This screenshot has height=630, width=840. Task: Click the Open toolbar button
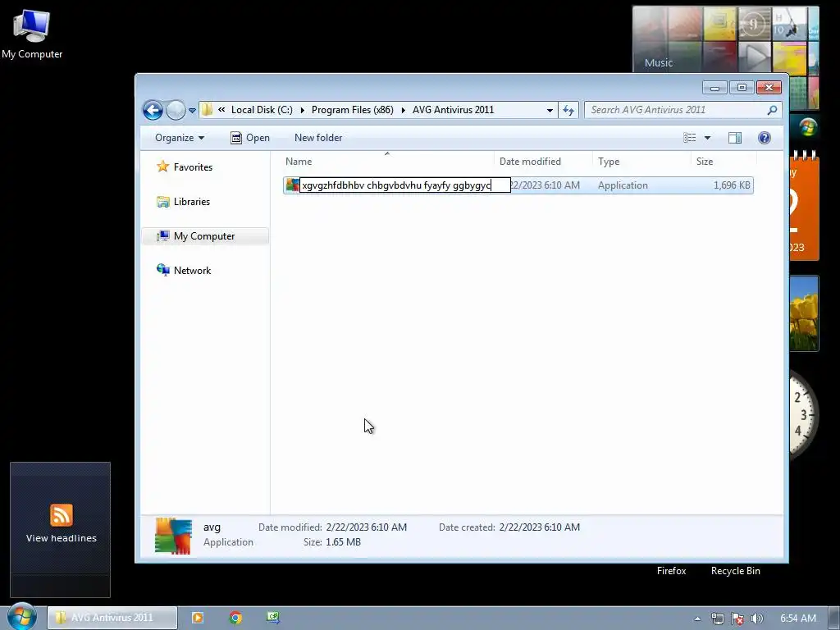click(250, 138)
